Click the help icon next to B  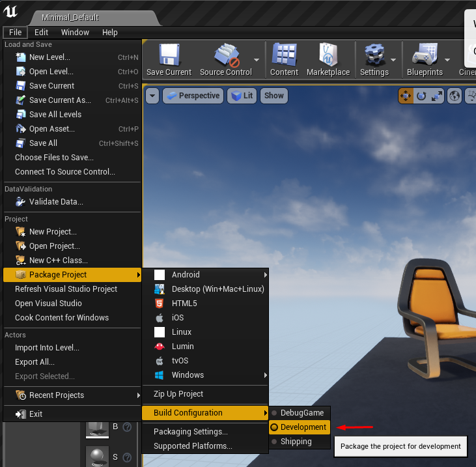pos(127,427)
